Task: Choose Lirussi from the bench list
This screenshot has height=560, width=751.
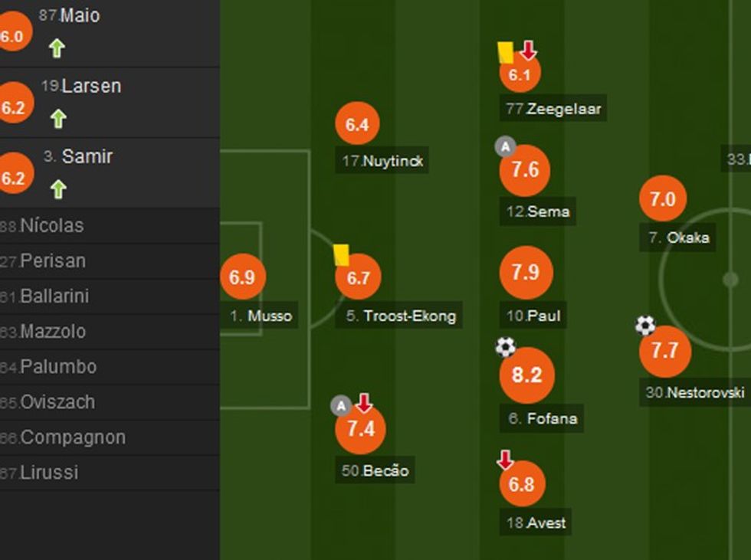Action: tap(49, 473)
